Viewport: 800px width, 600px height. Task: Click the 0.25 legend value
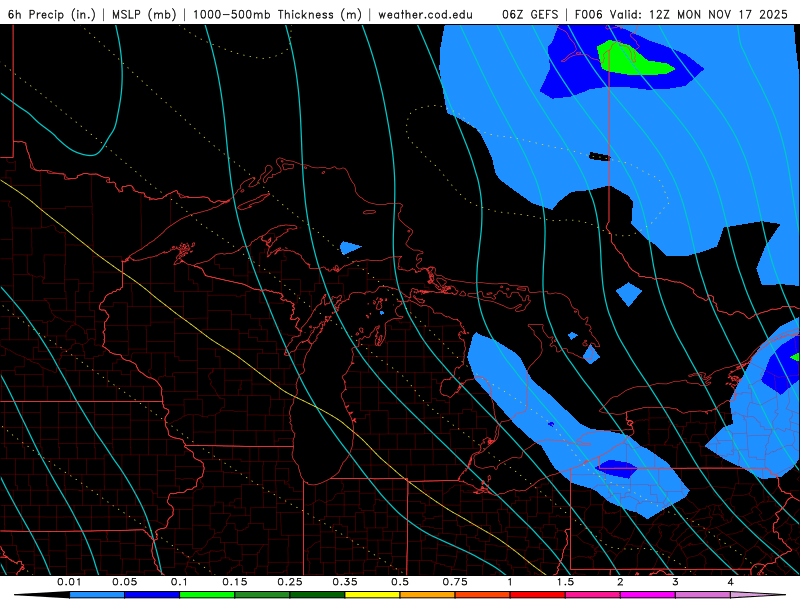click(290, 582)
